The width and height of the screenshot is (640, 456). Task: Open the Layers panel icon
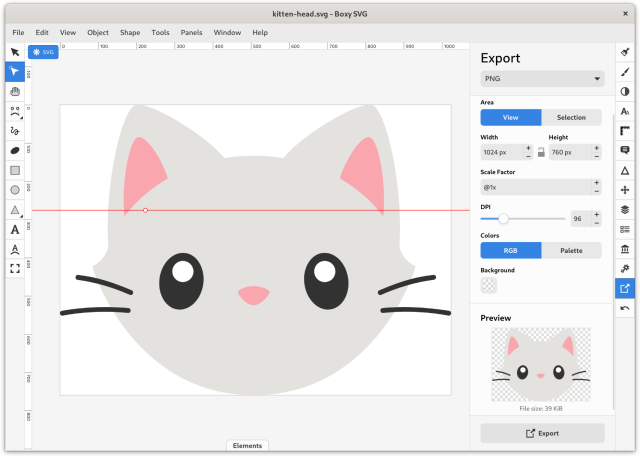click(x=625, y=210)
